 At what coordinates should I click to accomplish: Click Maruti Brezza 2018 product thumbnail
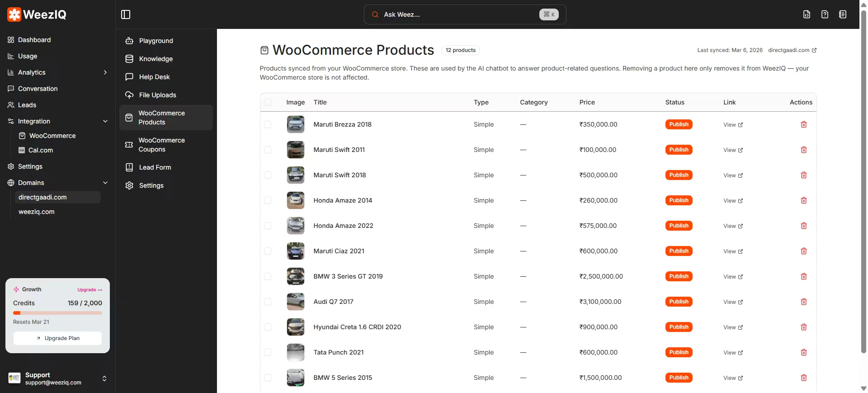(x=296, y=124)
